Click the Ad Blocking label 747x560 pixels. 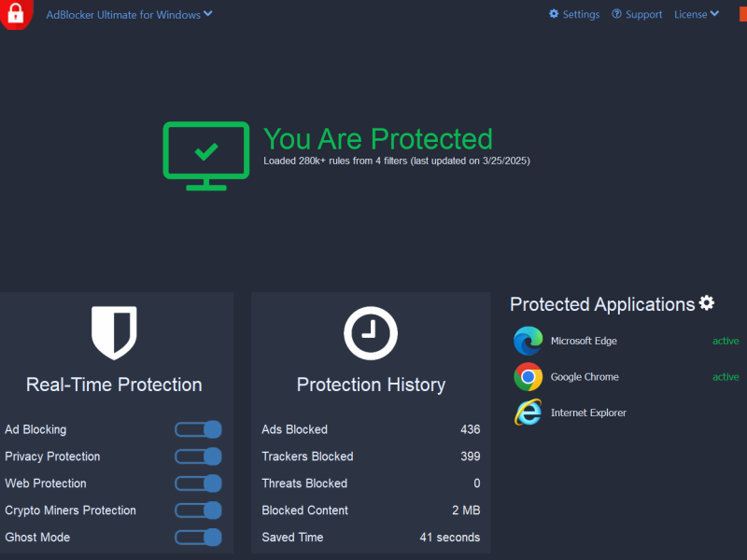point(35,429)
